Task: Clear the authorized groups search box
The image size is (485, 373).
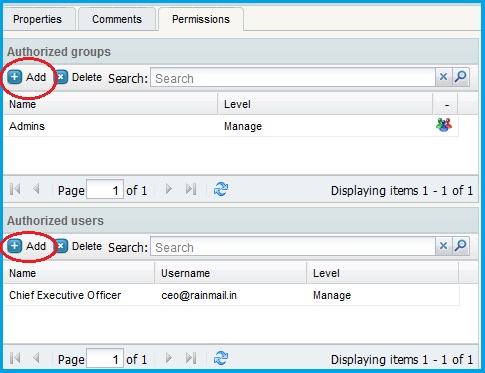Action: [x=443, y=77]
